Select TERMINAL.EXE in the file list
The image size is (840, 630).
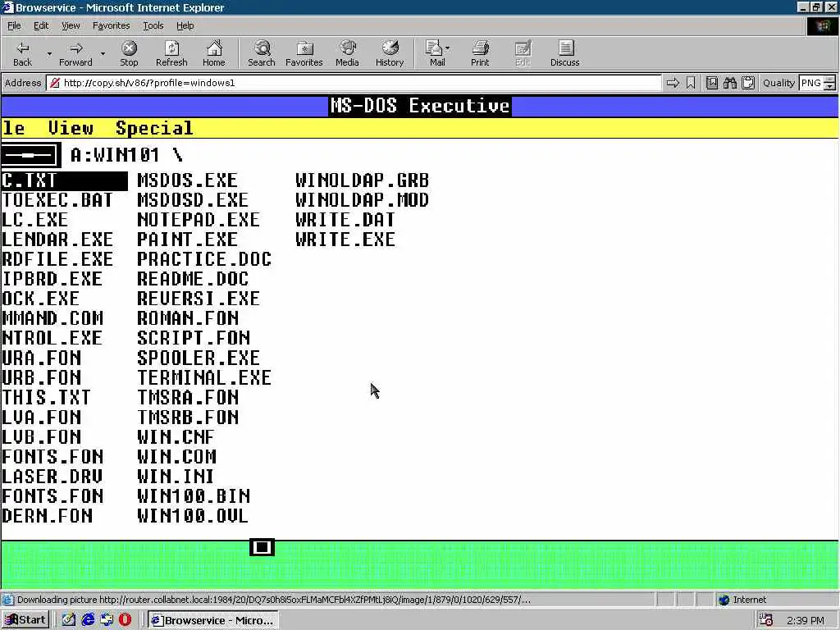(204, 377)
